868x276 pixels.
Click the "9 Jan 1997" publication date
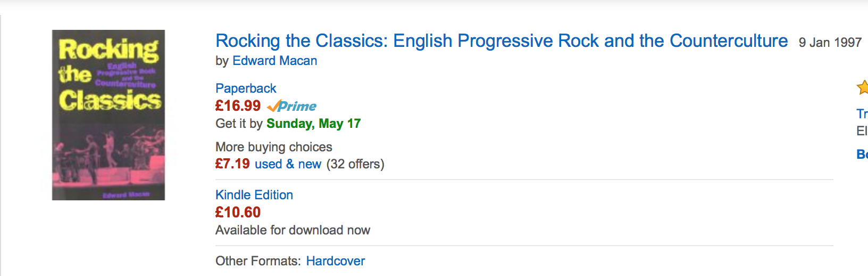coord(830,43)
